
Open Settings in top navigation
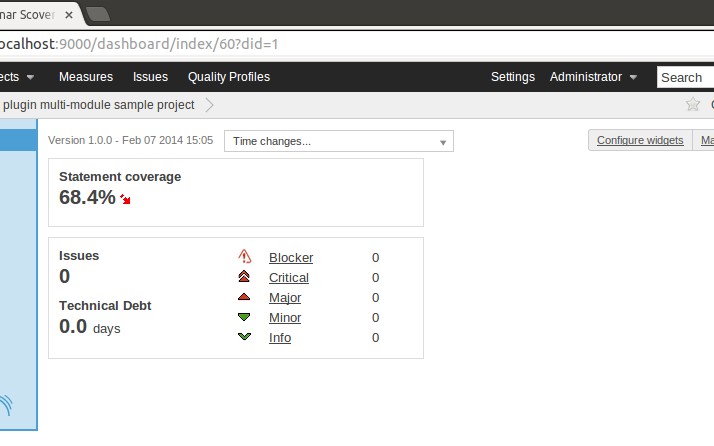(x=512, y=77)
